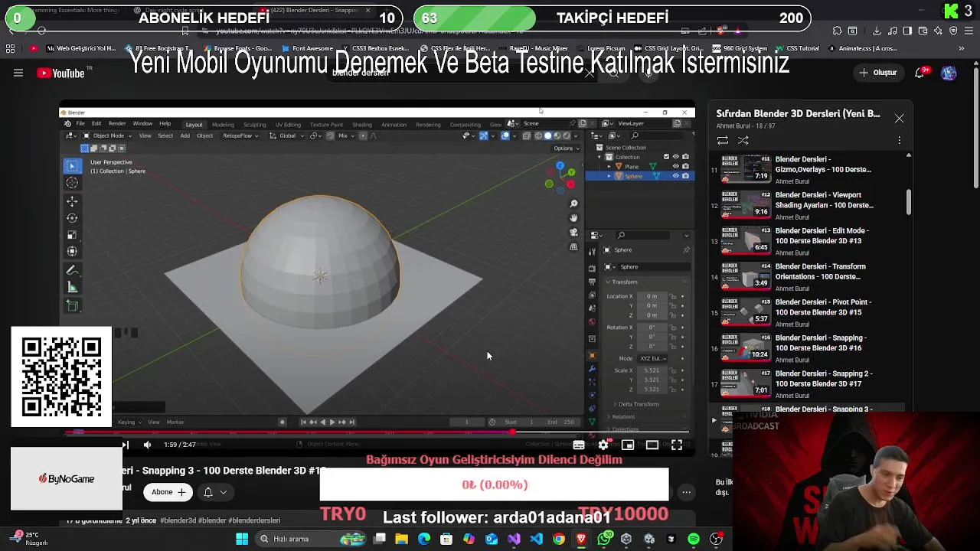Viewport: 980px width, 551px height.
Task: Hide the Sphere object in viewport
Action: click(x=675, y=176)
